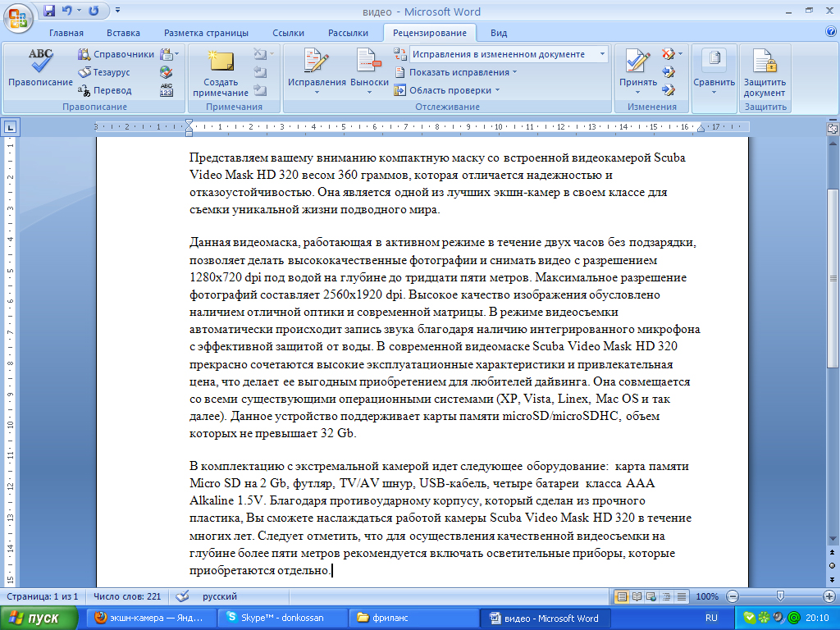Run the Правописание spelling check

pos(41,68)
